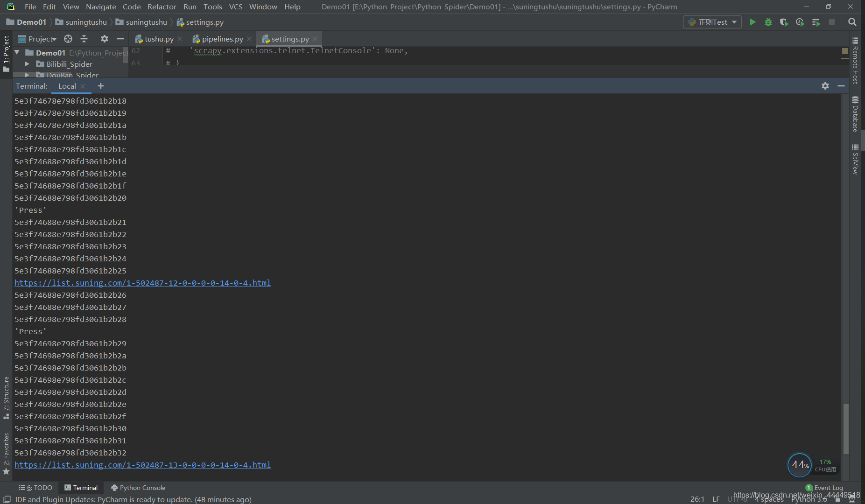This screenshot has width=865, height=504.
Task: Toggle tool window quick access icon
Action: tap(7, 499)
